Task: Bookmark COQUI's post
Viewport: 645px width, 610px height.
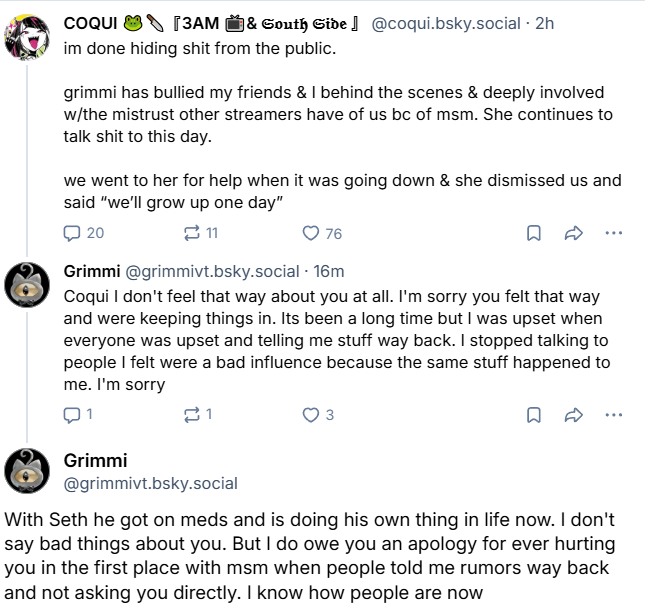Action: pos(534,233)
